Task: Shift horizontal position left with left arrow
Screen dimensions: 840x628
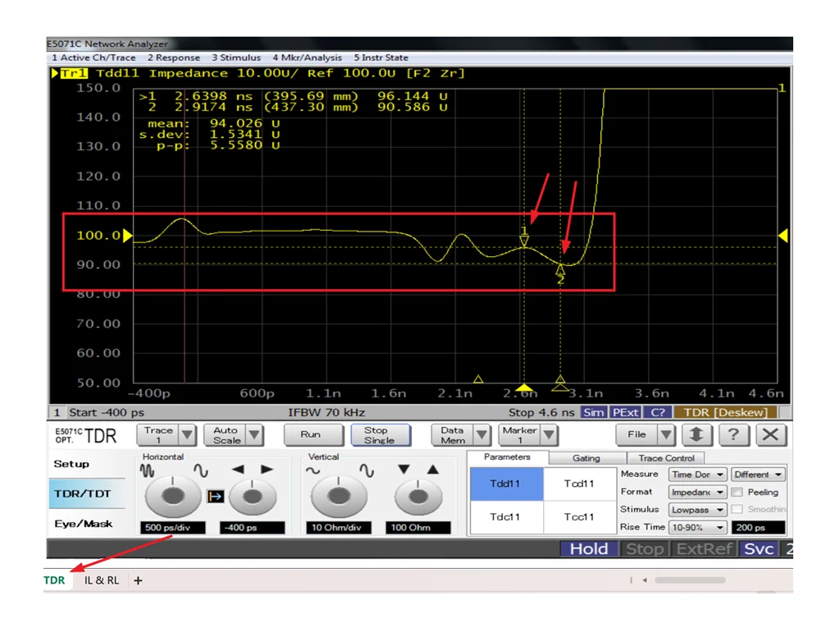Action: click(x=238, y=470)
